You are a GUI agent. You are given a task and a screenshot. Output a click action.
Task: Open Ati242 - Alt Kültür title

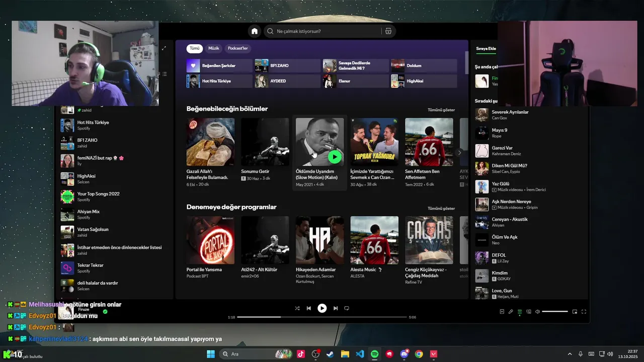coord(259,269)
